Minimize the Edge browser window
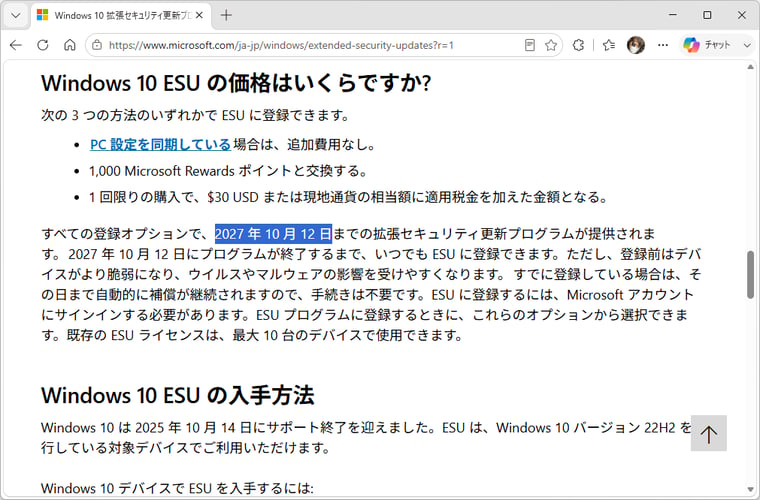Viewport: 760px width, 500px height. point(673,15)
